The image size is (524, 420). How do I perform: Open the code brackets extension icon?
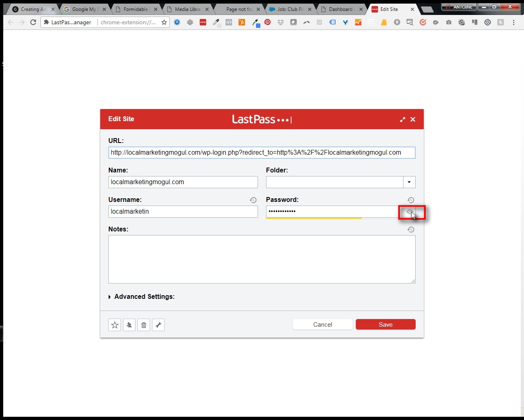click(x=229, y=23)
